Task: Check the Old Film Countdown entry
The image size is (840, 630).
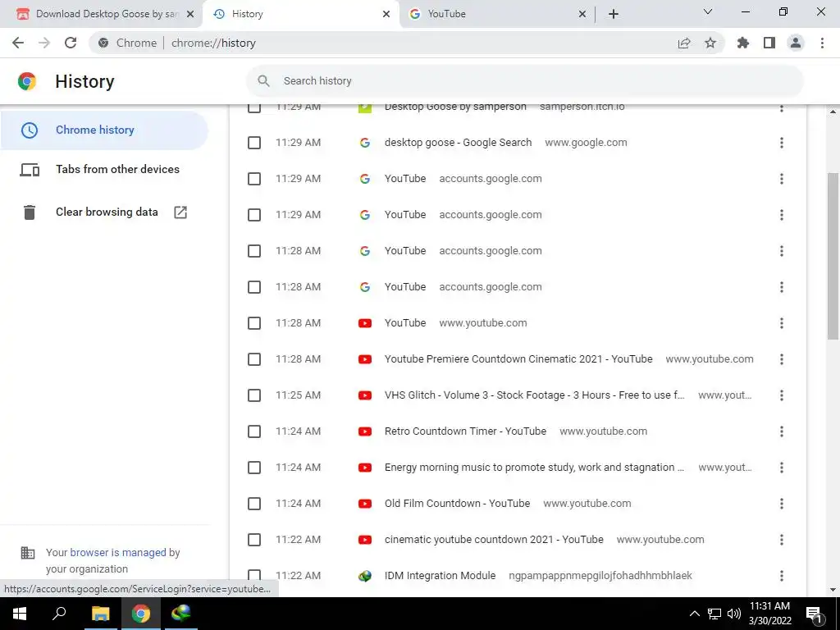Action: [x=254, y=504]
